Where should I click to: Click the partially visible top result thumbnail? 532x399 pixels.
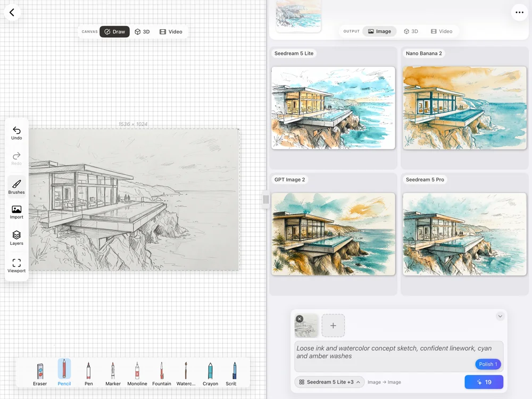pos(298,15)
